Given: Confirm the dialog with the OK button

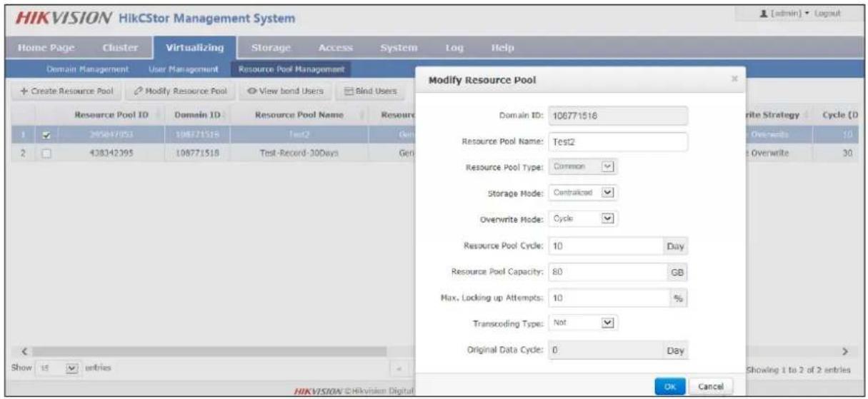Looking at the screenshot, I should (x=669, y=385).
